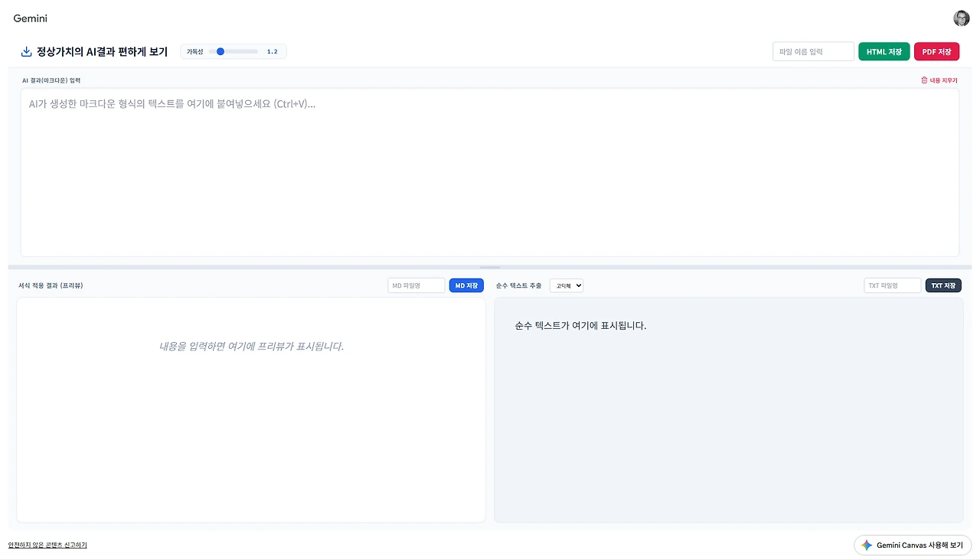Click the trash icon next to 내용 지우기
Viewport: 980px width, 560px height.
[926, 80]
